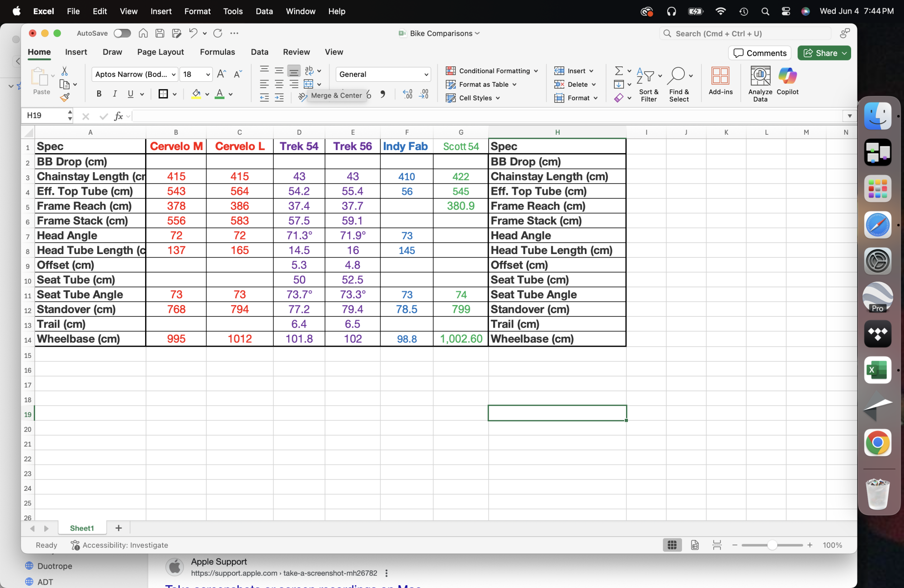This screenshot has width=904, height=588.
Task: Center text horizontally in the ribbon
Action: click(x=279, y=84)
